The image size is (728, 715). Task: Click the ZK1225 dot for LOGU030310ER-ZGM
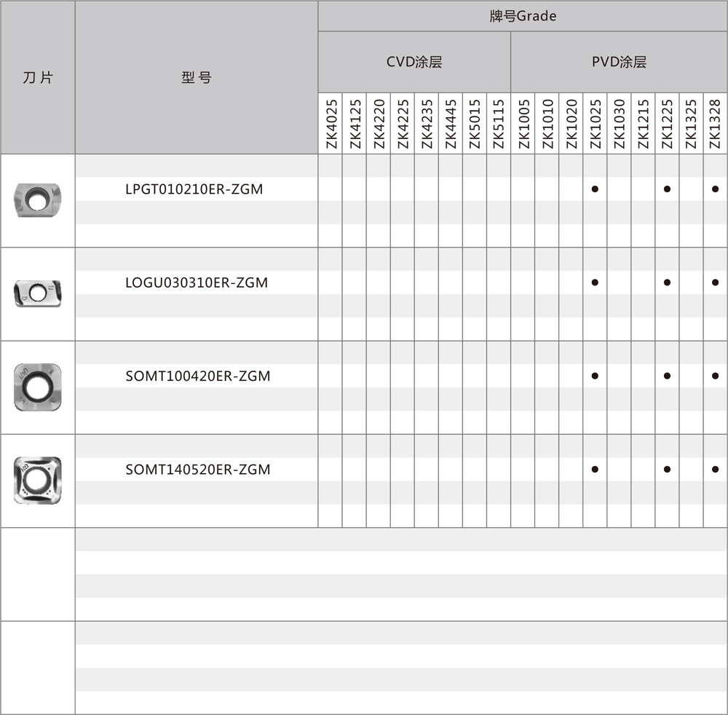(x=667, y=283)
